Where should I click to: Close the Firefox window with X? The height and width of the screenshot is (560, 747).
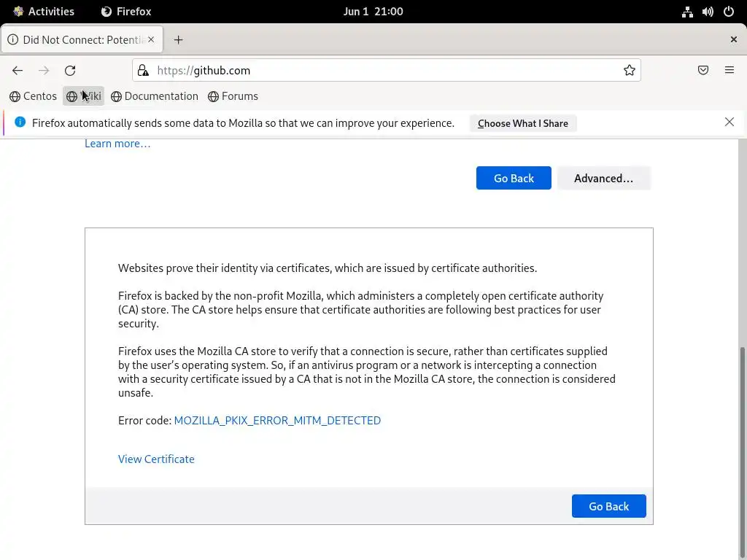734,39
